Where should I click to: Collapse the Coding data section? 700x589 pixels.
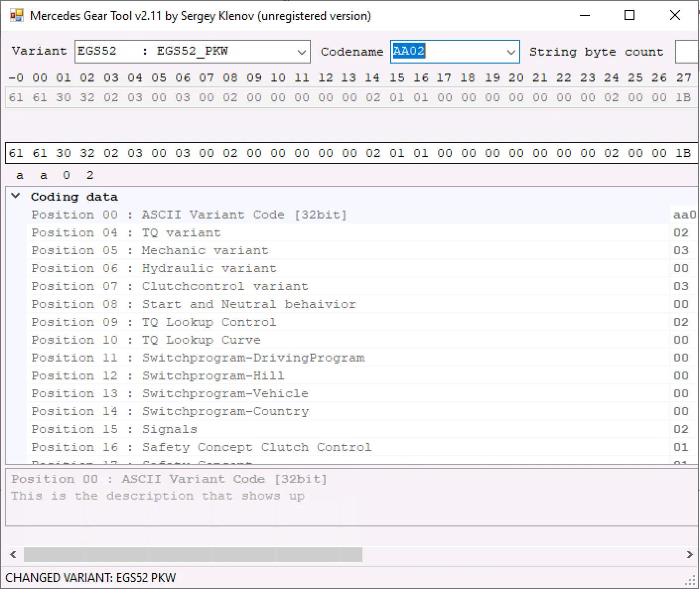click(x=15, y=196)
